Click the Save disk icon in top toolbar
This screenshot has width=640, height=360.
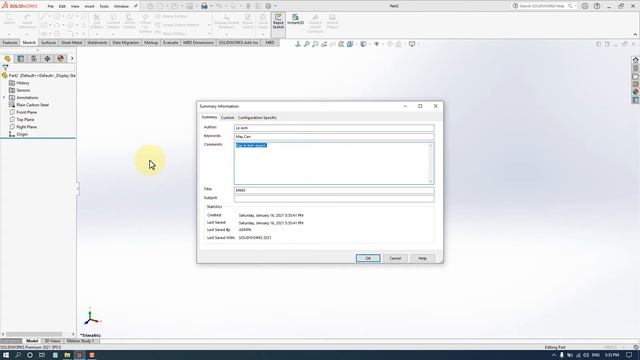pyautogui.click(x=190, y=6)
